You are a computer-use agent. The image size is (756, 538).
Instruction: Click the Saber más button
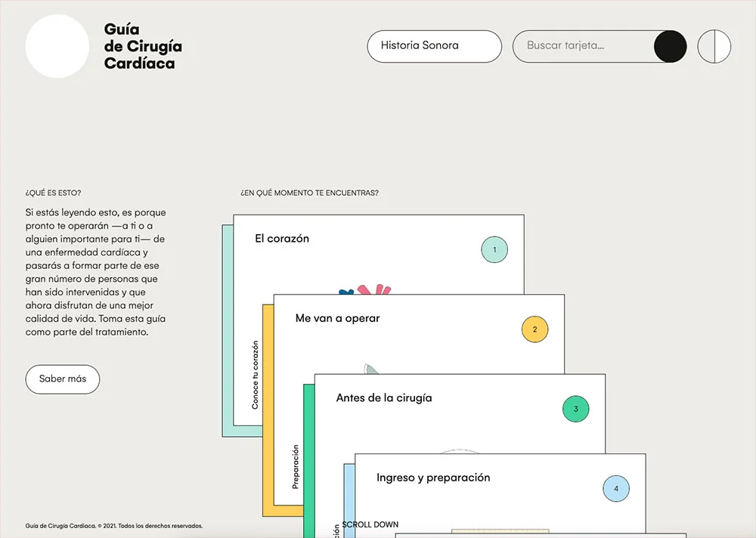pyautogui.click(x=63, y=379)
